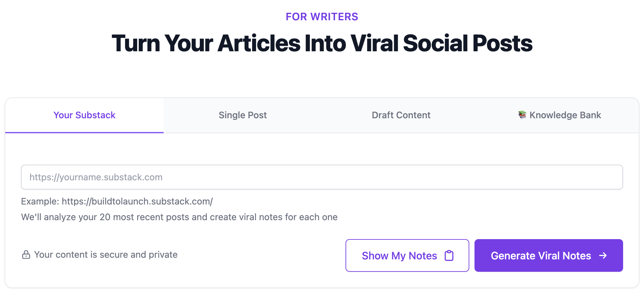Click the purple FOR WRITERS label
644x294 pixels.
point(322,17)
